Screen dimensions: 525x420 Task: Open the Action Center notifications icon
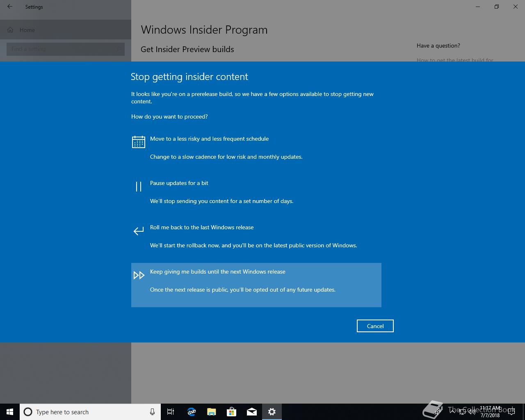click(x=511, y=412)
